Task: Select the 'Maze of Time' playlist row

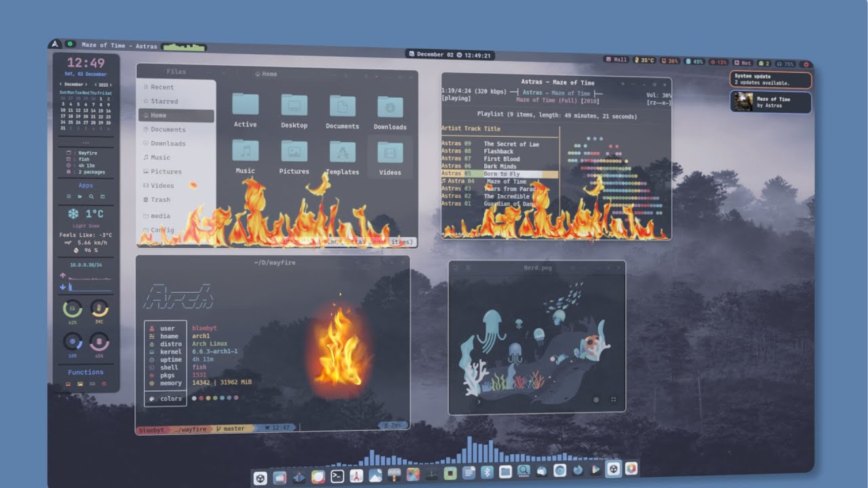Action: pos(500,182)
